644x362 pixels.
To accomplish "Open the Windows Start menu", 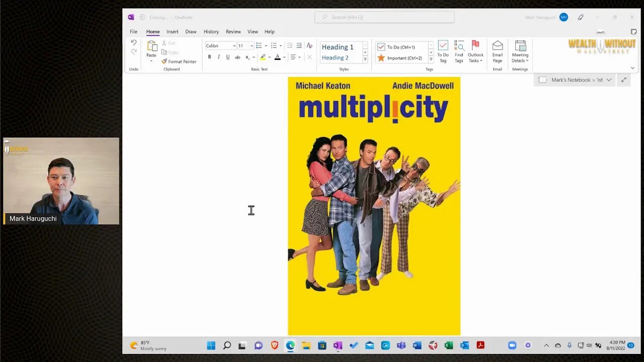I will point(211,345).
